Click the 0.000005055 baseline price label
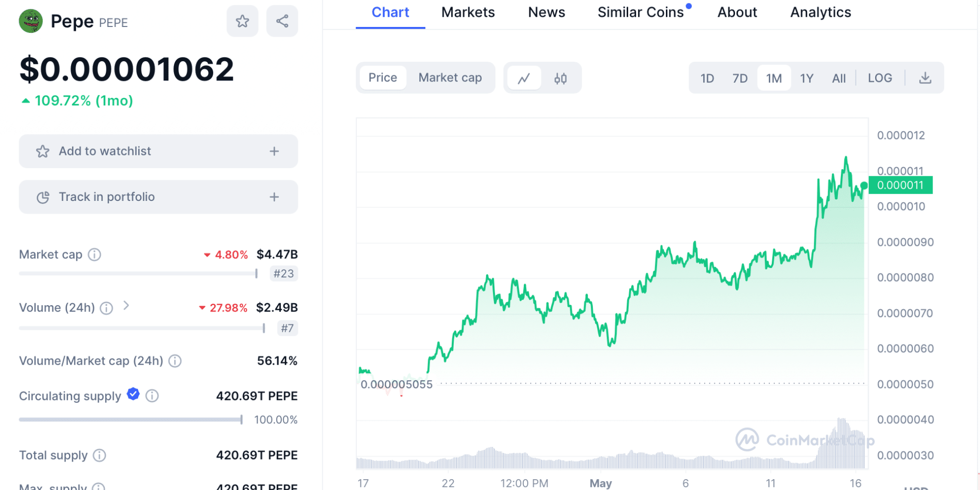 396,384
